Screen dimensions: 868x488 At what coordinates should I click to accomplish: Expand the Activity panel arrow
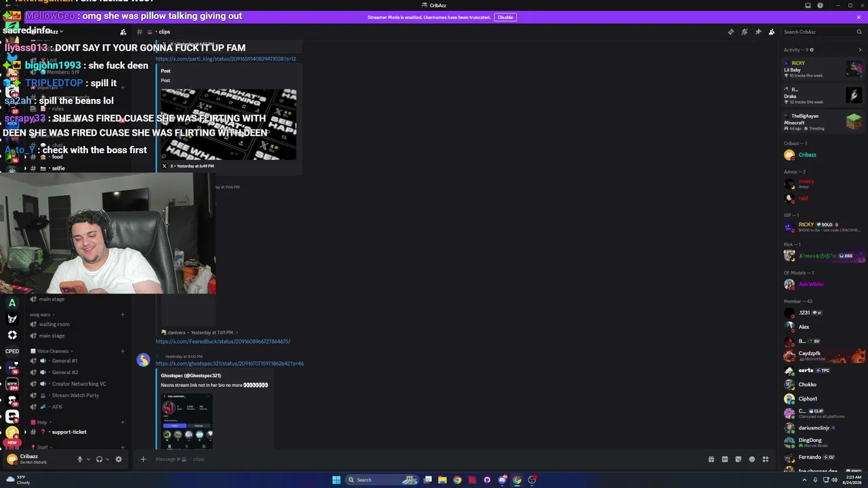pos(860,49)
